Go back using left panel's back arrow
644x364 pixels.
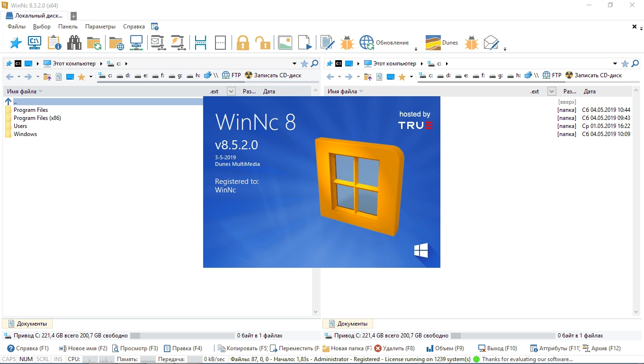[9, 76]
